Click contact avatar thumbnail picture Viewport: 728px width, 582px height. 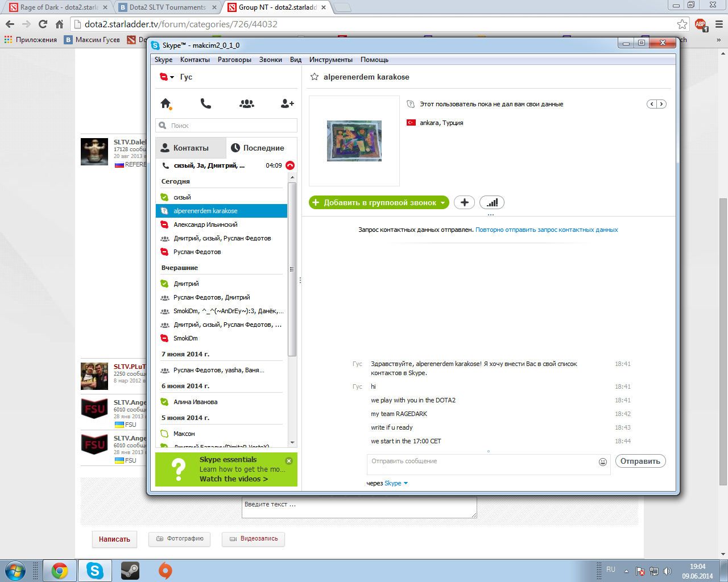point(354,141)
